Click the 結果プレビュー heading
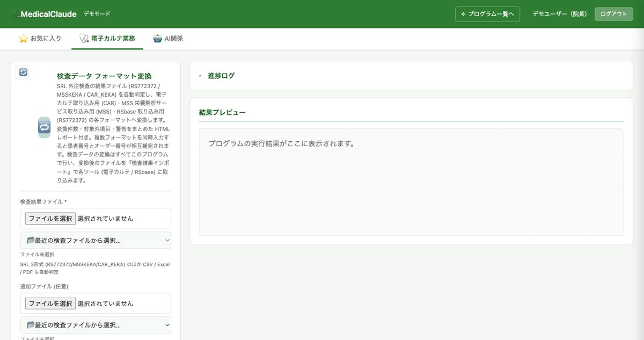Screen dimensions: 644x340 222,112
